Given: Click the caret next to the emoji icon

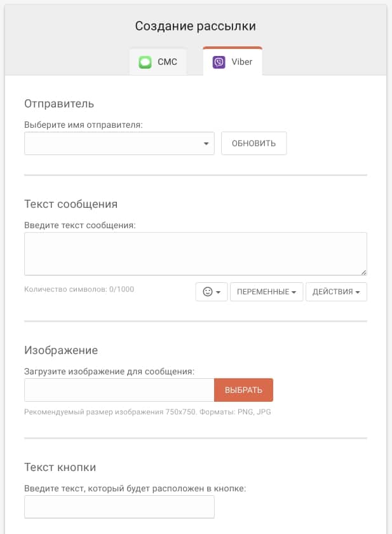Looking at the screenshot, I should pos(218,292).
